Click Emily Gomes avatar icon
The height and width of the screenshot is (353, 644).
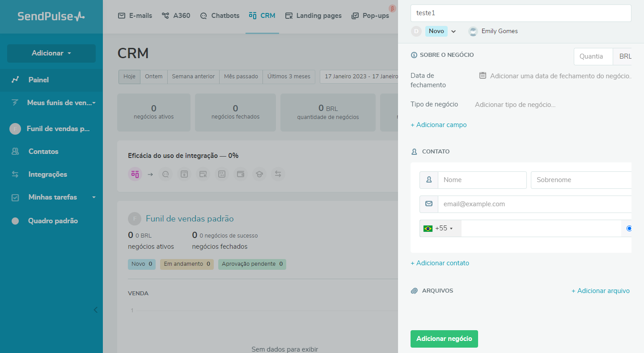point(473,31)
